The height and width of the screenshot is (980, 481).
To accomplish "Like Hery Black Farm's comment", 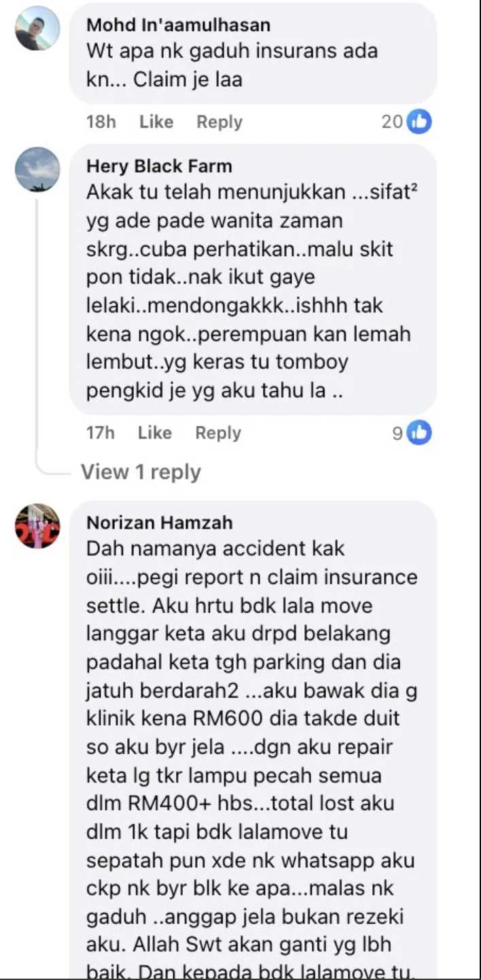I will pos(155,433).
